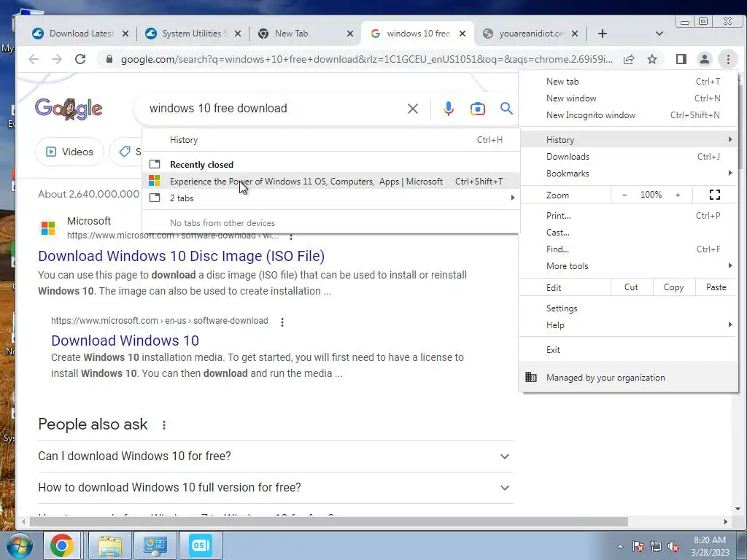This screenshot has width=747, height=560.
Task: Select New tab in Chrome menu
Action: coord(628,82)
